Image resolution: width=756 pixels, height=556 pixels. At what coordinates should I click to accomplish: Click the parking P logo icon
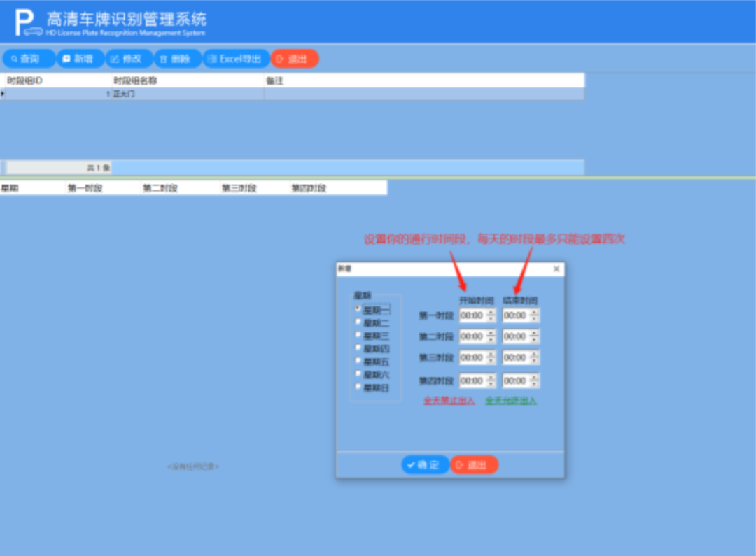(x=27, y=23)
